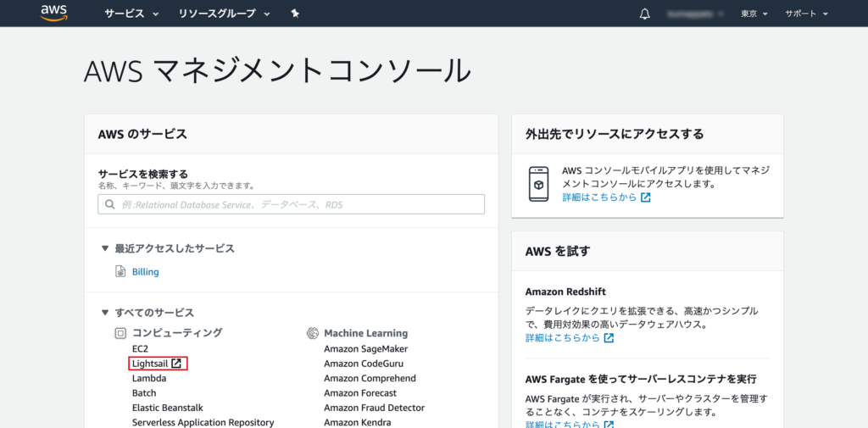
Task: Open Serverless Application Repository
Action: (203, 422)
